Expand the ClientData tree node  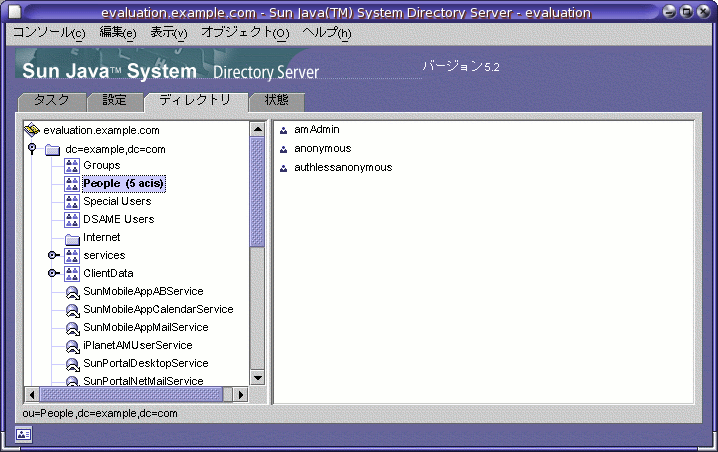[x=54, y=273]
